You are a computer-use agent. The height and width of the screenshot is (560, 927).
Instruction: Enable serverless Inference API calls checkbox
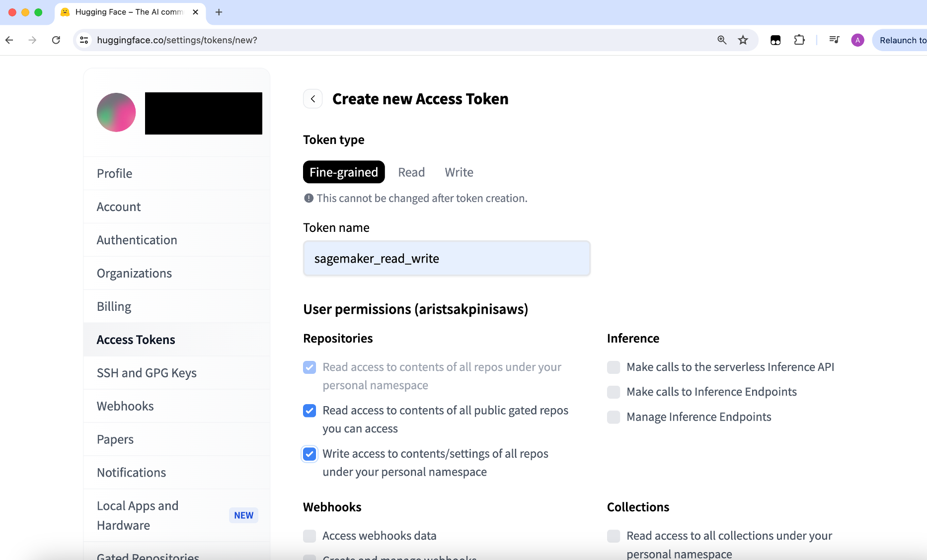614,367
